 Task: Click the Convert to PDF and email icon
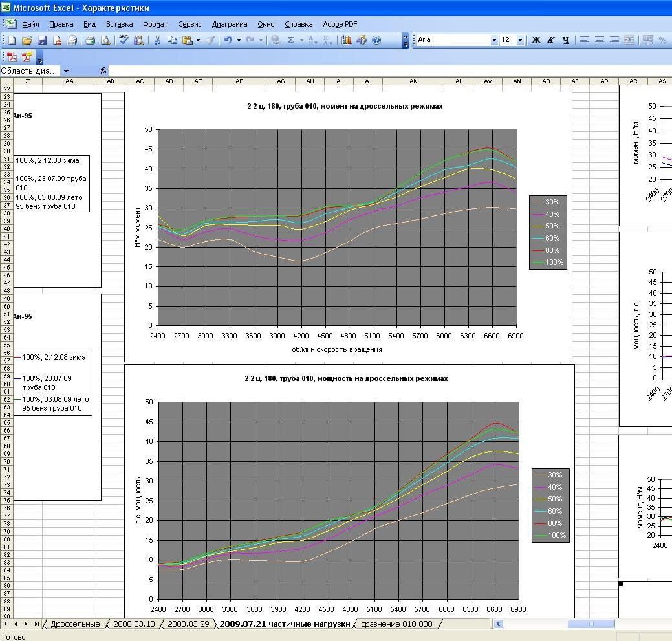coord(27,56)
